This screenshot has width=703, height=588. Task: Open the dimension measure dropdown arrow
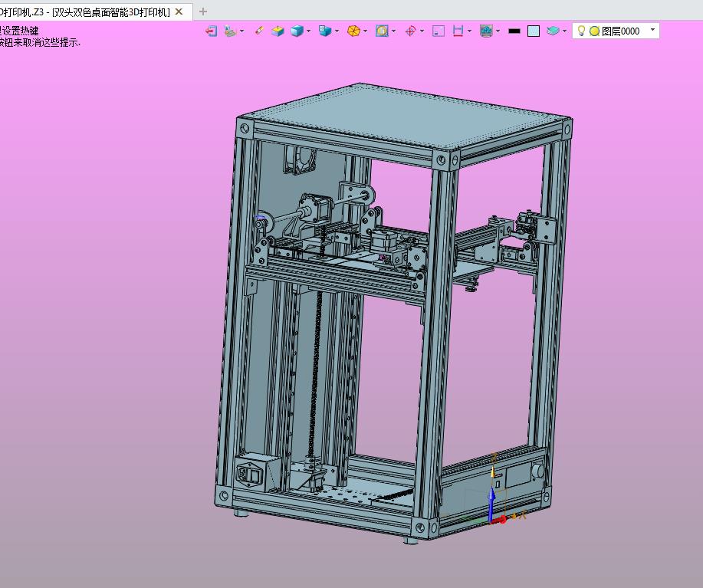[x=469, y=31]
